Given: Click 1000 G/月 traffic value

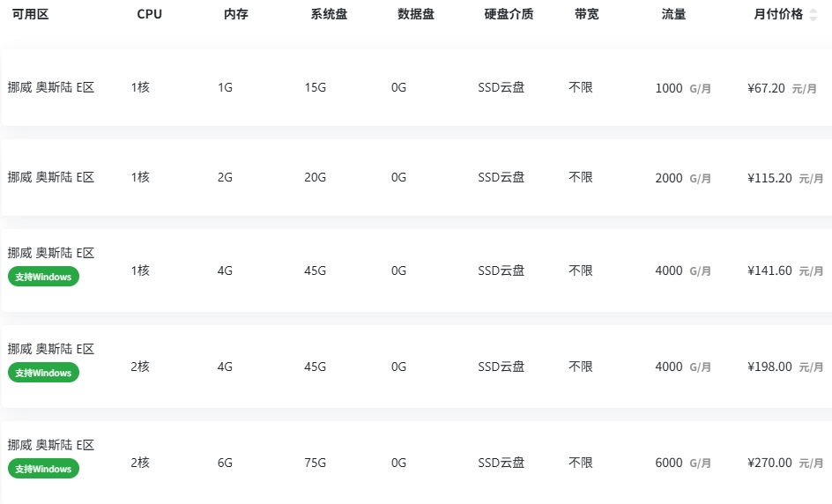Looking at the screenshot, I should (x=683, y=88).
